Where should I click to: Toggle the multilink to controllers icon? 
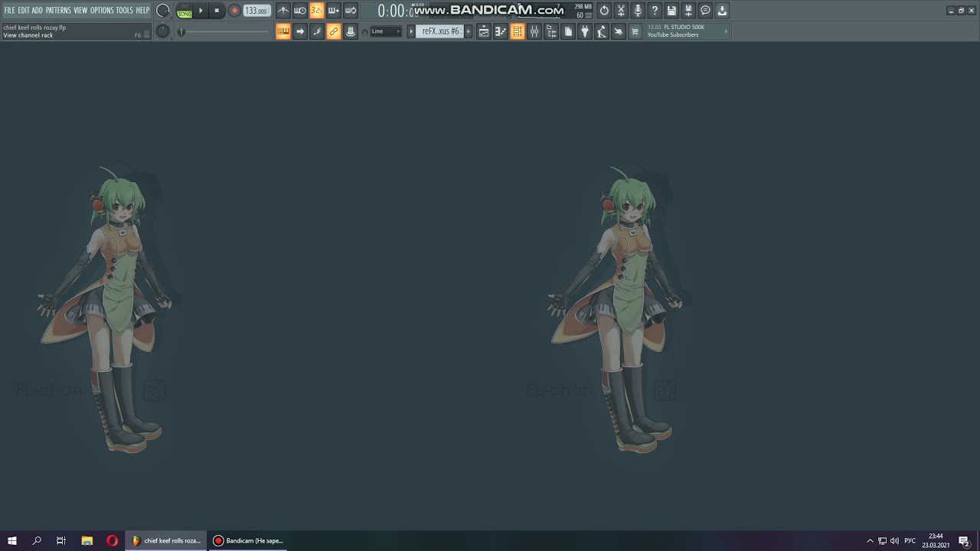[x=334, y=31]
